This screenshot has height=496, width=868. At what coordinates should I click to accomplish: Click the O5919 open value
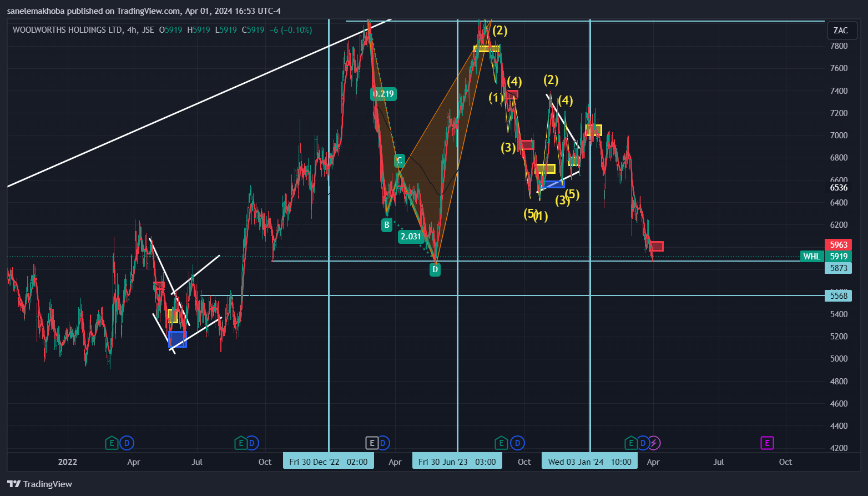click(170, 30)
